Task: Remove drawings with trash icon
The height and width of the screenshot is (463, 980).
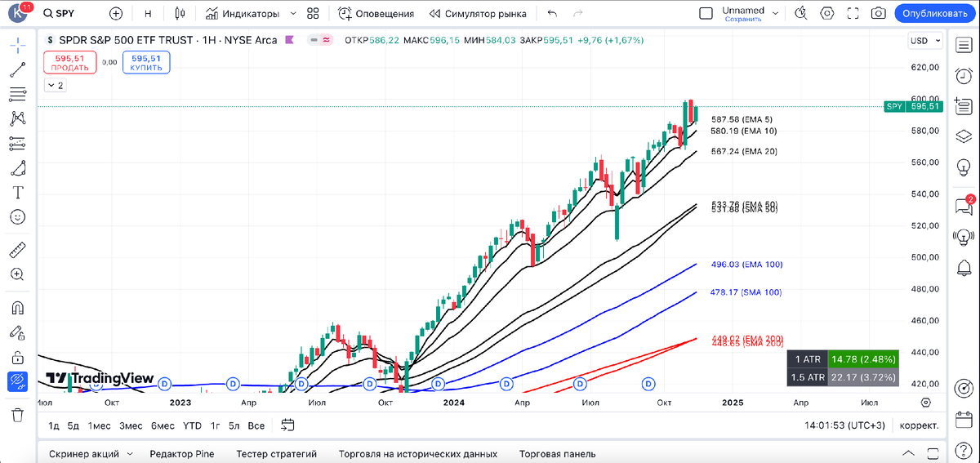Action: coord(17,415)
